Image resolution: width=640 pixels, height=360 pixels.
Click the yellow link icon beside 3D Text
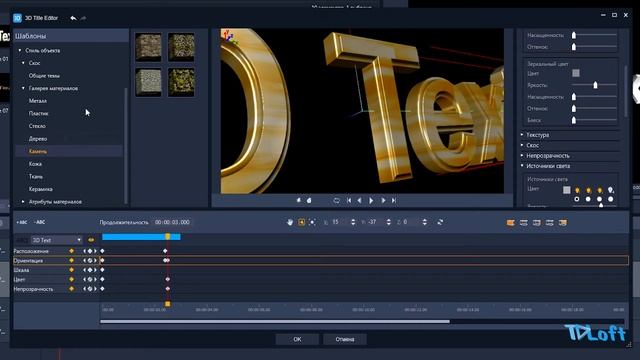pyautogui.click(x=91, y=240)
